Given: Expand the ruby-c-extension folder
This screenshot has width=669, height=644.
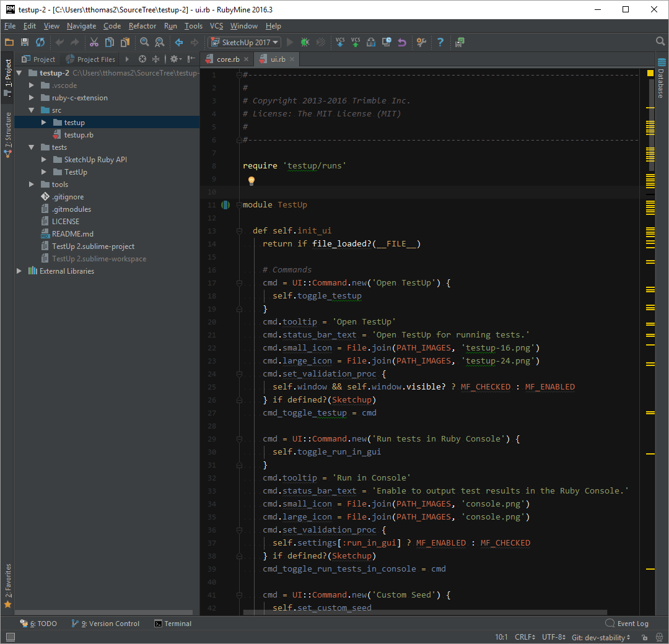Looking at the screenshot, I should 32,98.
